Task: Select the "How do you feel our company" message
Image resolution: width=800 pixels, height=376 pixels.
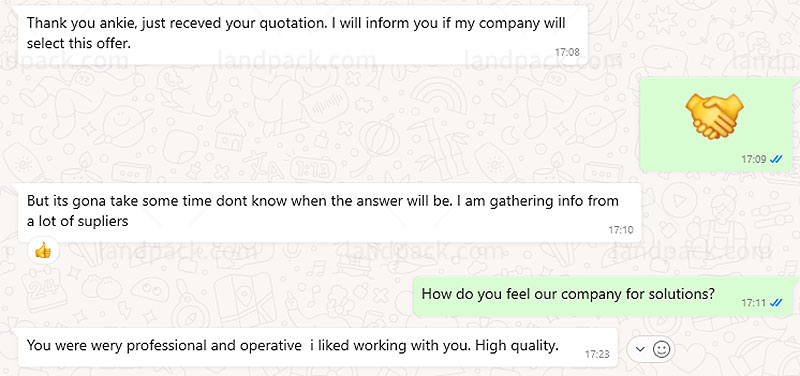Action: coord(606,296)
